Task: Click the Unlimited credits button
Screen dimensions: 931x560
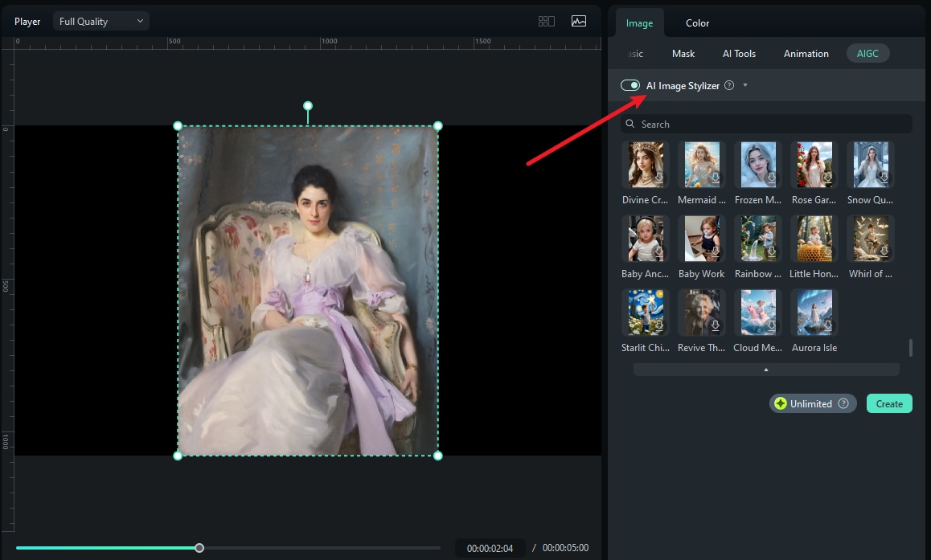Action: point(813,403)
